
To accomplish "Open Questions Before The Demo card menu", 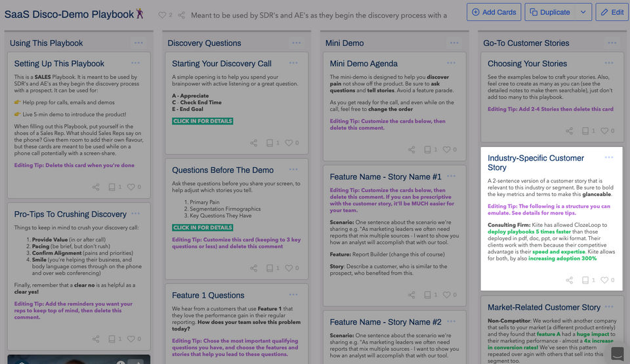I will [293, 169].
